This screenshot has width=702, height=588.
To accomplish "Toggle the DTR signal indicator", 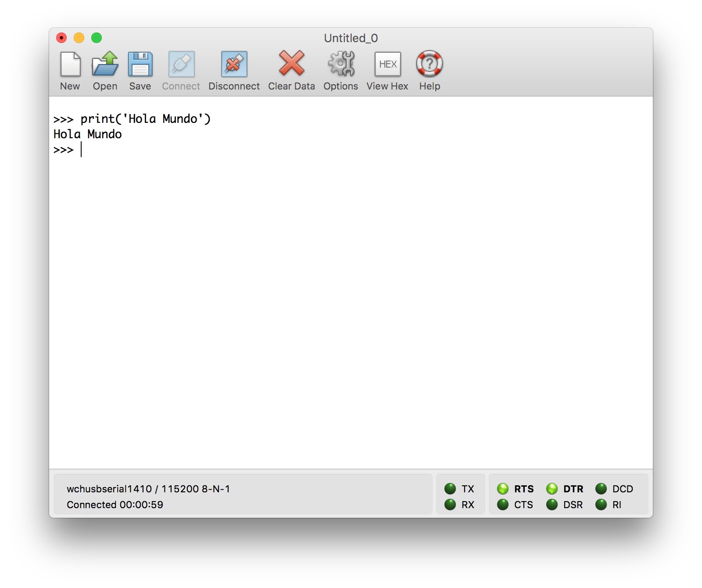I will click(552, 489).
